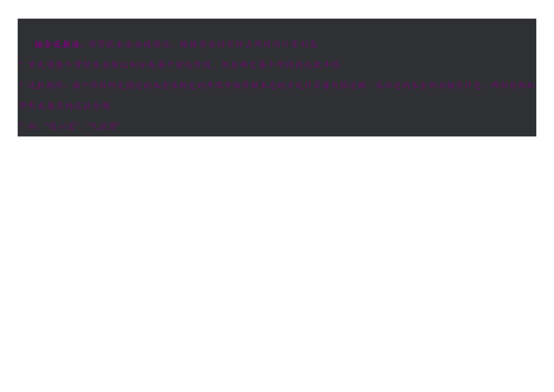Click the question mark before 还款期间
The image size is (554, 392).
pos(21,86)
